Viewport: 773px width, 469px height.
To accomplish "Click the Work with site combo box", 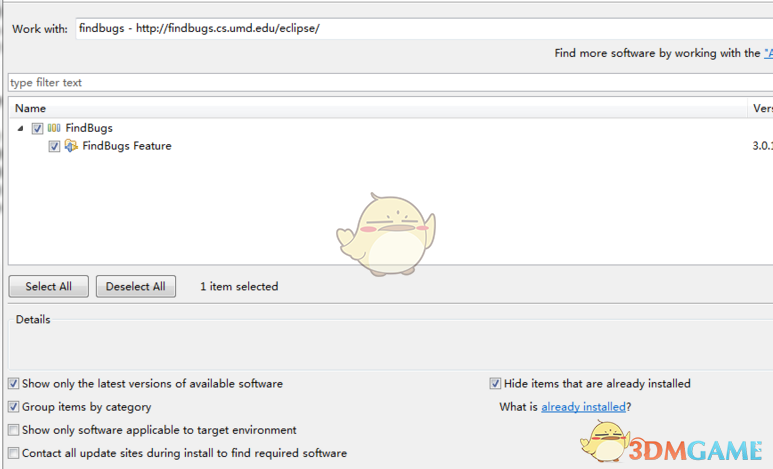I will click(x=424, y=29).
